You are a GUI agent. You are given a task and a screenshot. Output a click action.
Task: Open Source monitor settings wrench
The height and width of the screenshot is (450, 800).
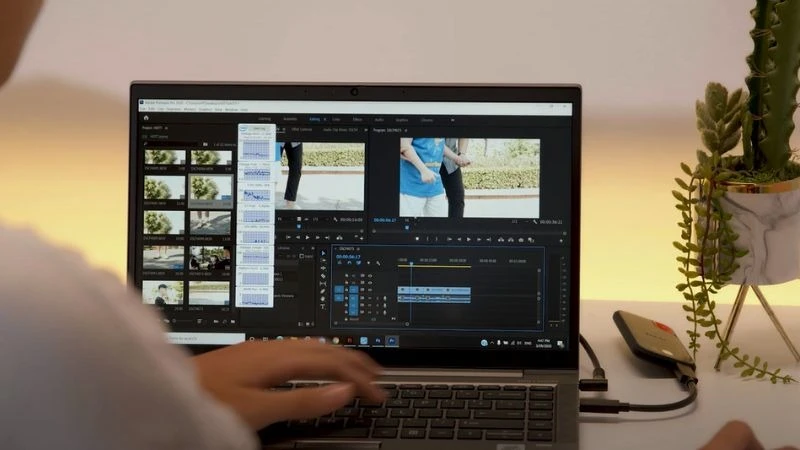coord(335,219)
